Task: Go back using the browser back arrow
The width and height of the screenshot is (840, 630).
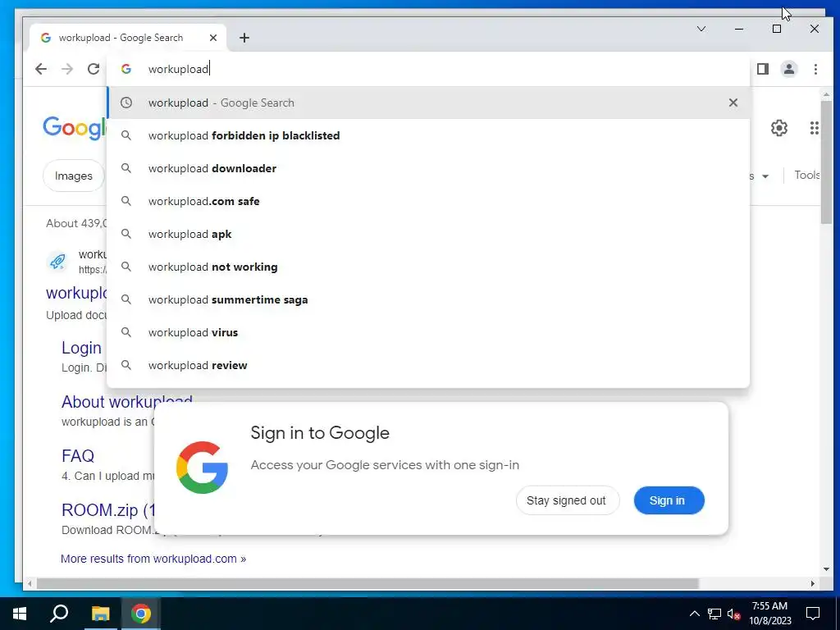Action: click(x=41, y=69)
